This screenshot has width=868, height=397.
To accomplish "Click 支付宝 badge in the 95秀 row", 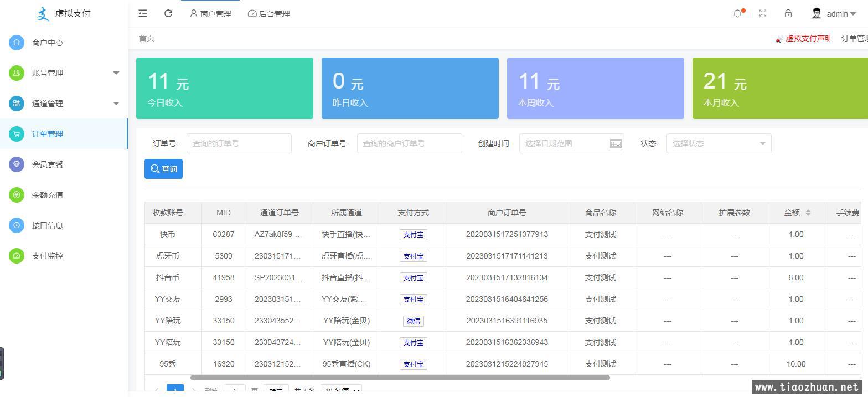I will (414, 364).
